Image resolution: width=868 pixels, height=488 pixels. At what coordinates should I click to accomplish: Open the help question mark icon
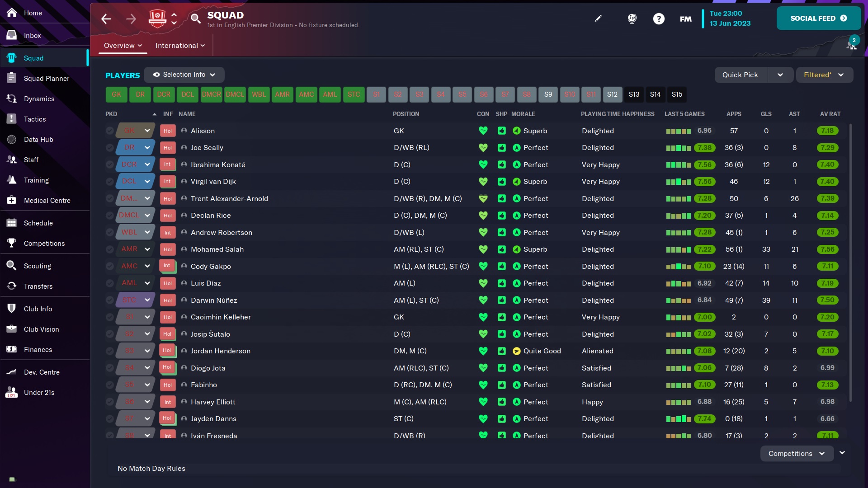(659, 19)
